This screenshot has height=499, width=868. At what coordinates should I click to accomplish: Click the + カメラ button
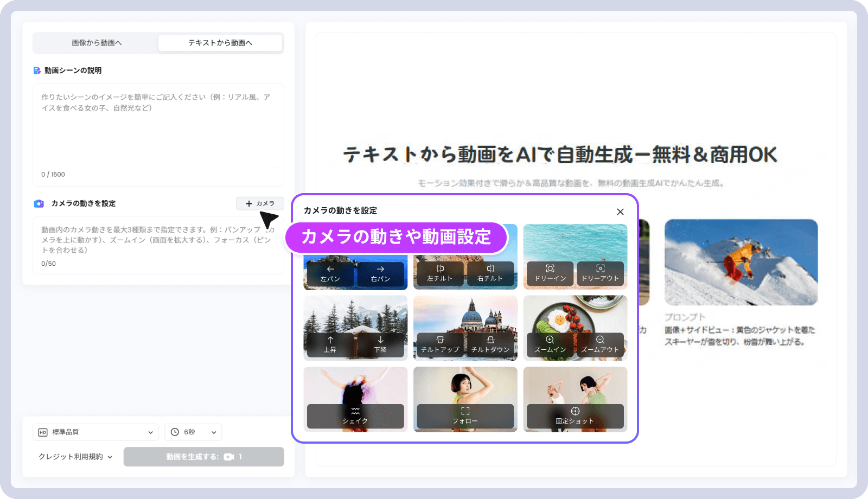tap(260, 203)
